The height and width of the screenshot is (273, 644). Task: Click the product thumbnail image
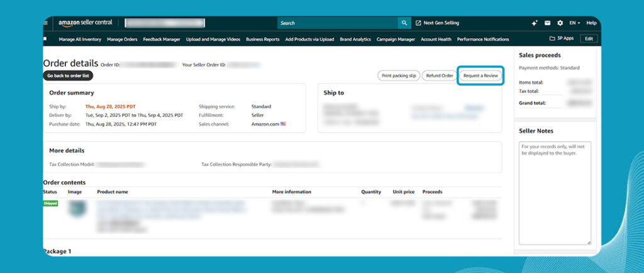point(77,208)
